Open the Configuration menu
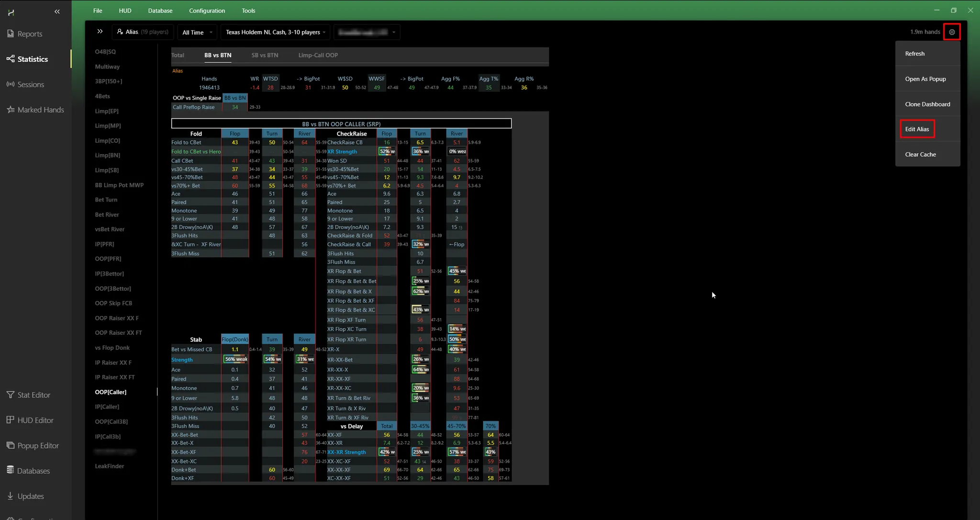This screenshot has width=980, height=520. click(207, 11)
